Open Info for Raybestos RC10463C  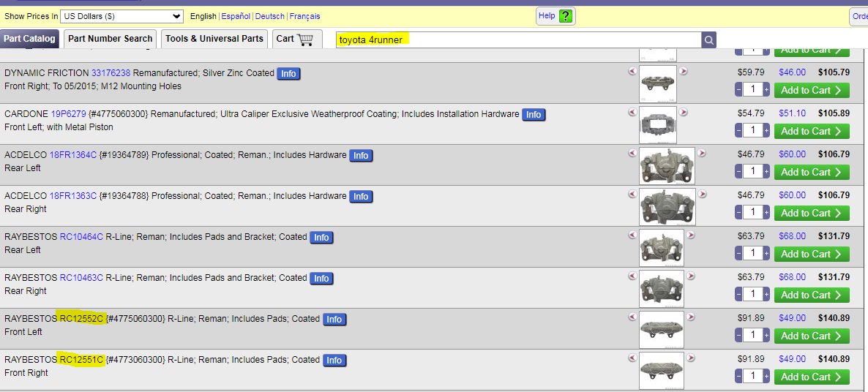point(321,278)
